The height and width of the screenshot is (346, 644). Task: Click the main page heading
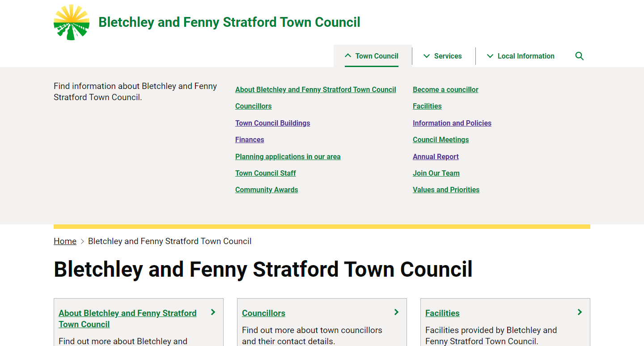pos(263,269)
